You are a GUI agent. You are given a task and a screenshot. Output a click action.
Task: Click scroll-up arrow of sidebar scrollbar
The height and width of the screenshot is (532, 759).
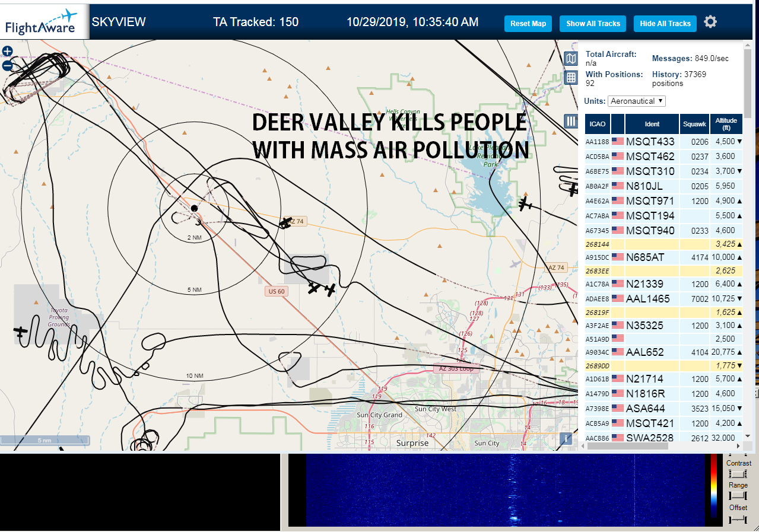[x=748, y=44]
